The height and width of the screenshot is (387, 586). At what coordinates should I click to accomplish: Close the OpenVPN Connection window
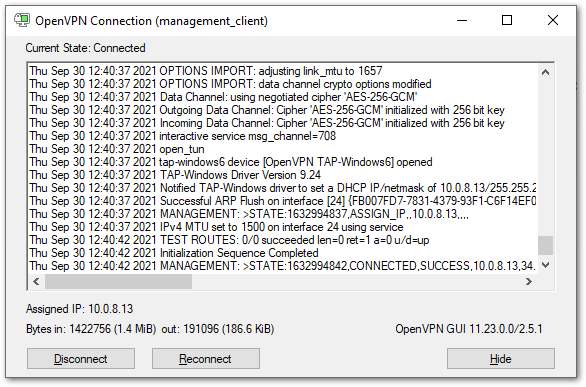553,20
